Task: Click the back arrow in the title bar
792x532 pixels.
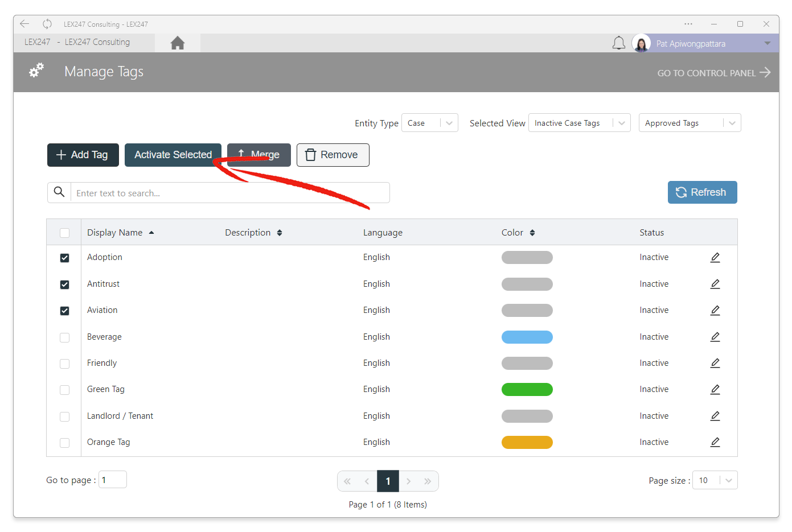Action: (24, 24)
